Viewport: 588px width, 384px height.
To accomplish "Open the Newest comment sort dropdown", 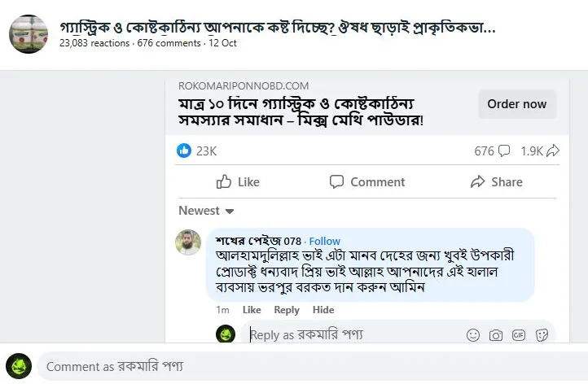I will [207, 211].
